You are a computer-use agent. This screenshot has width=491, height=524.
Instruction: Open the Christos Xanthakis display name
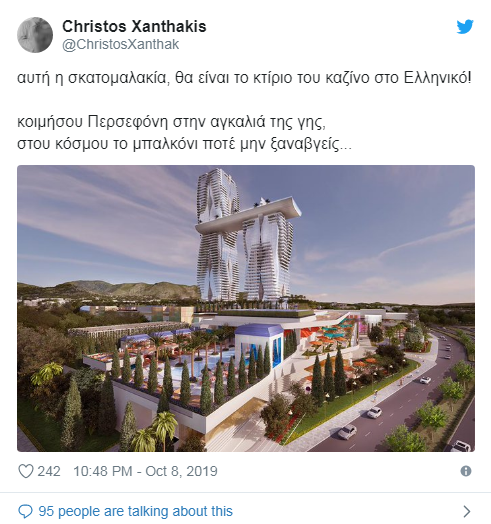click(134, 26)
